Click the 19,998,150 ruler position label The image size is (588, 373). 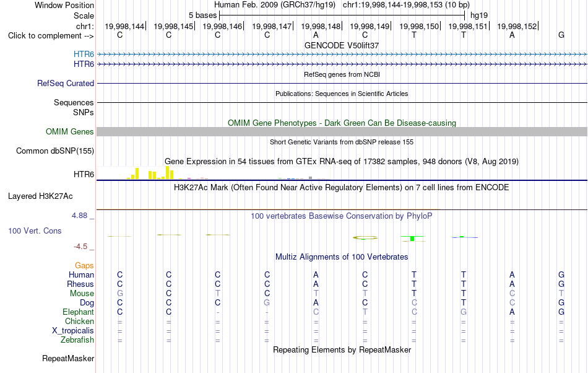point(419,26)
